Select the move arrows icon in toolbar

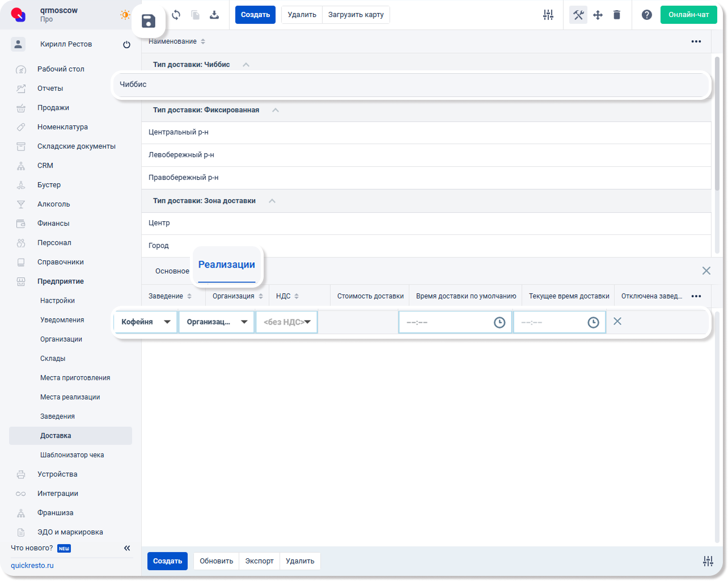coord(598,15)
